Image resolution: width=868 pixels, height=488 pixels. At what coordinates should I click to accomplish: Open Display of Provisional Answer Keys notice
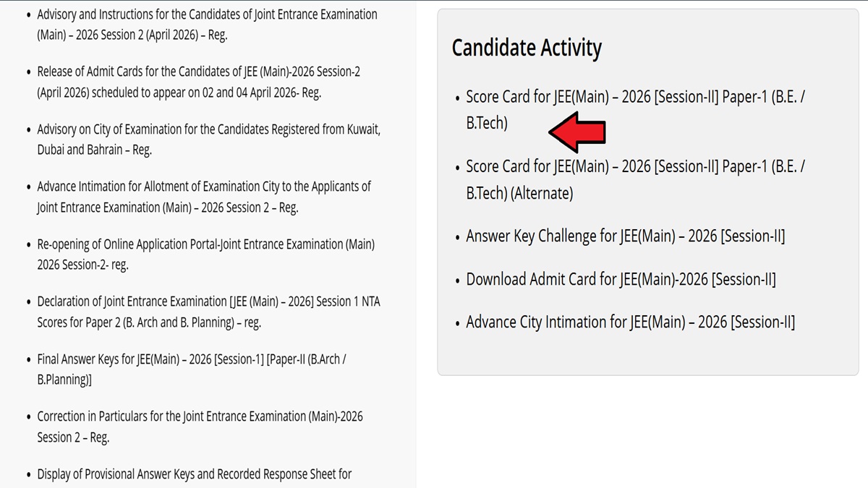tap(194, 474)
